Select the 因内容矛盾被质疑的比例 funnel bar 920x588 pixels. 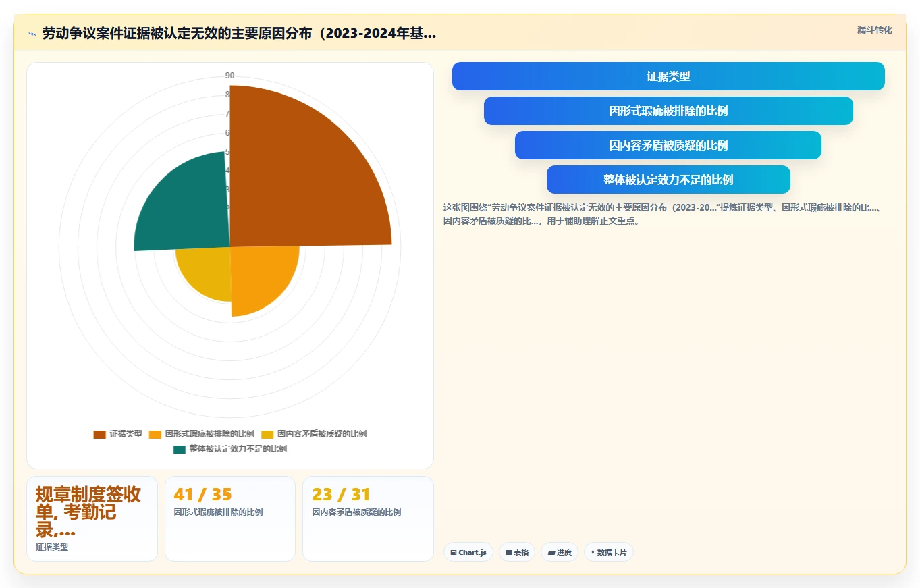(668, 145)
